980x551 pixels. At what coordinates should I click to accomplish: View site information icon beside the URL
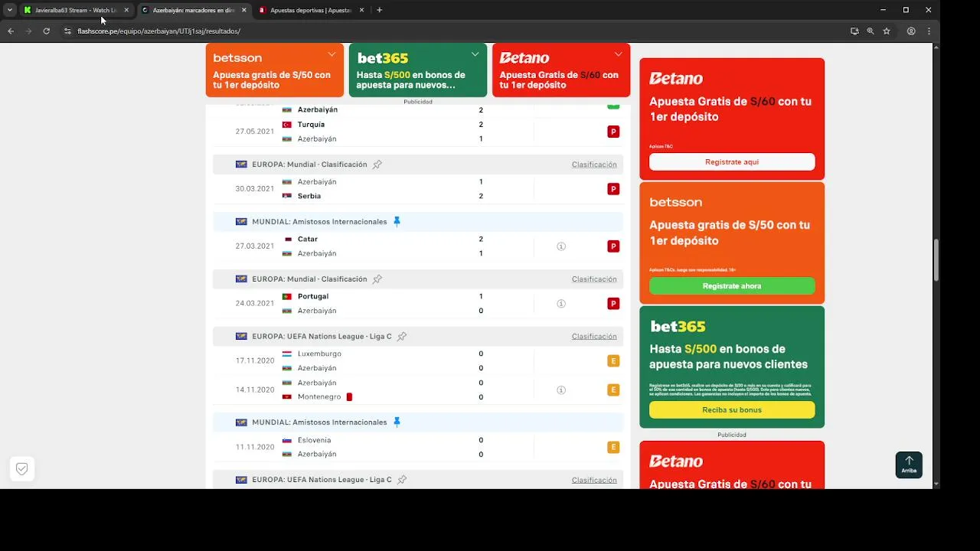67,31
